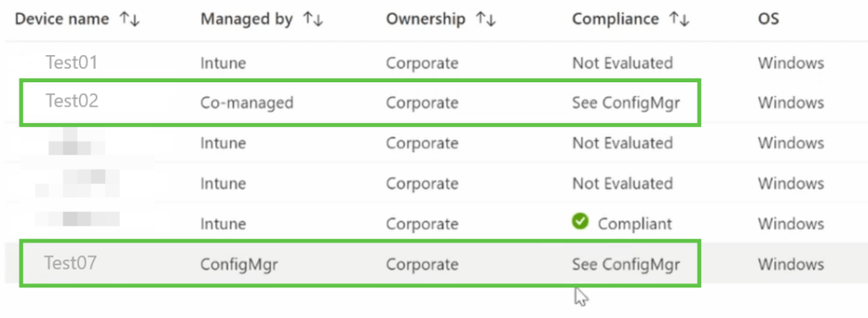Click the green Compliant checkmark icon
The width and height of the screenshot is (868, 318).
pyautogui.click(x=580, y=221)
